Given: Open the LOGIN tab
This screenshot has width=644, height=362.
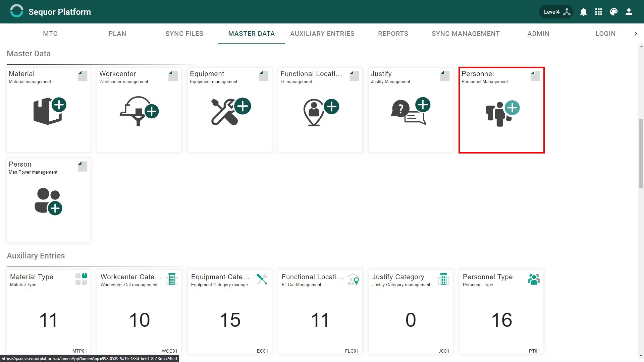Looking at the screenshot, I should pos(605,34).
